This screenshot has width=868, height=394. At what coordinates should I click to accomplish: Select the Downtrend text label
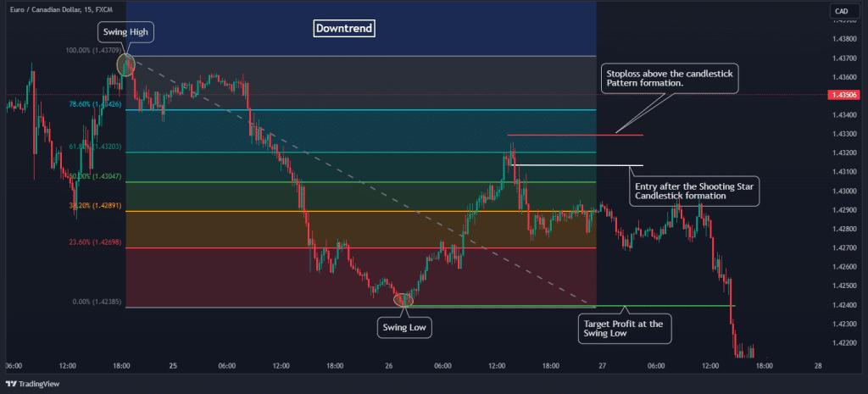(x=343, y=28)
